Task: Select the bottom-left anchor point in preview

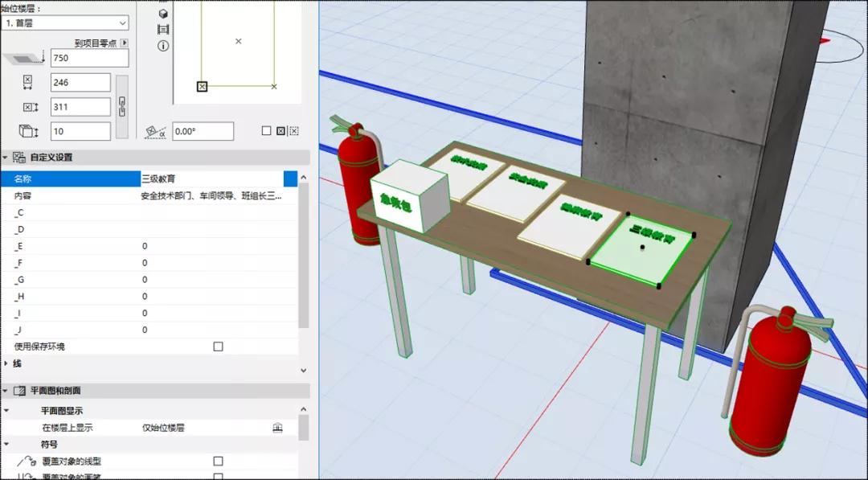Action: (202, 86)
